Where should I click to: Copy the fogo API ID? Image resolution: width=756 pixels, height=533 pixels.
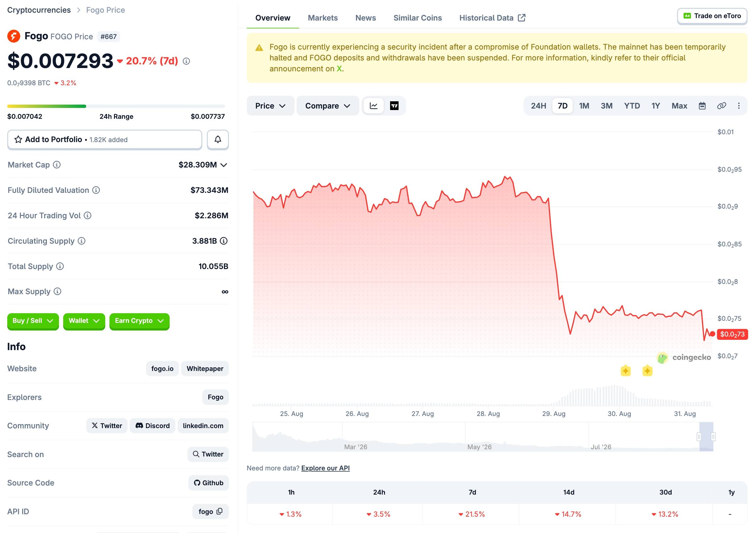pyautogui.click(x=220, y=511)
